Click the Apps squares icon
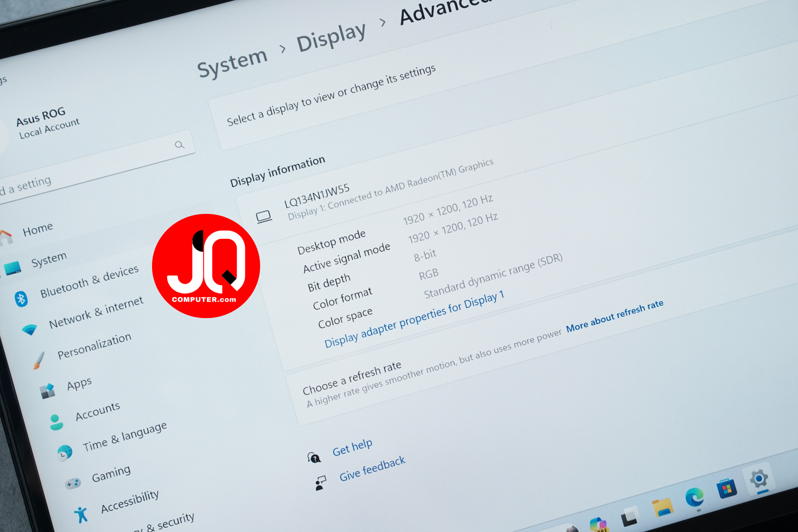Viewport: 798px width, 532px height. 47,391
